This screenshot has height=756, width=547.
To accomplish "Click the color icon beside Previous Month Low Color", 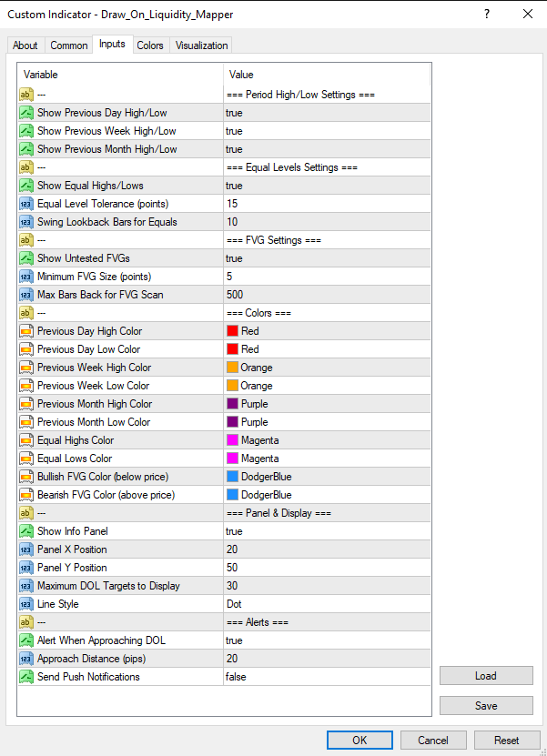I will [26, 422].
